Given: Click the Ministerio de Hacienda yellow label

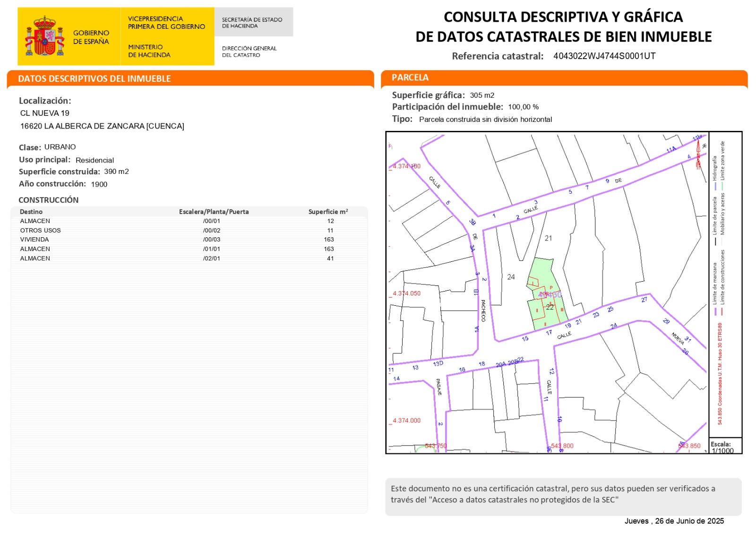Looking at the screenshot, I should (149, 51).
